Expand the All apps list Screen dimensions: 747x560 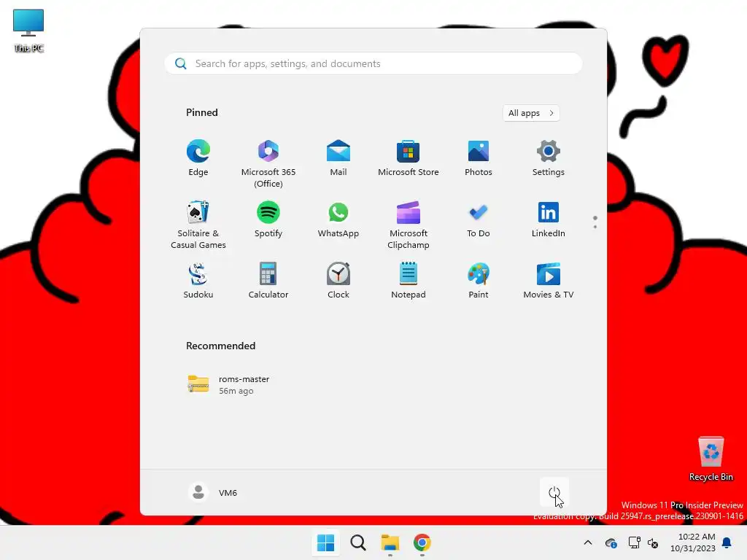[x=531, y=113]
